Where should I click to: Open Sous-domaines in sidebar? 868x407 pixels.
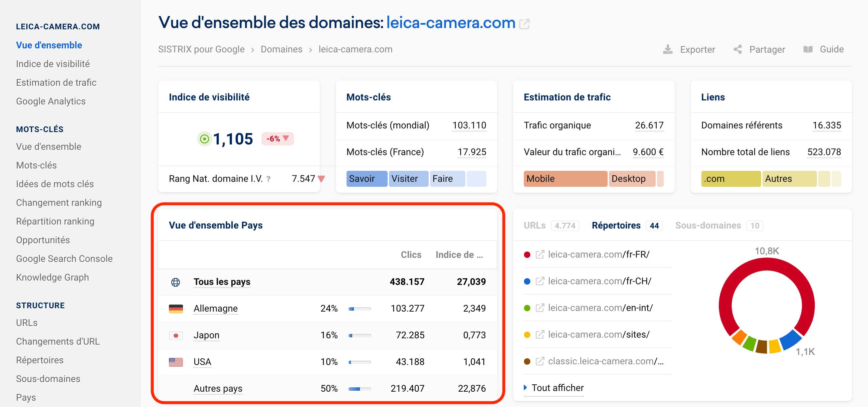tap(48, 379)
